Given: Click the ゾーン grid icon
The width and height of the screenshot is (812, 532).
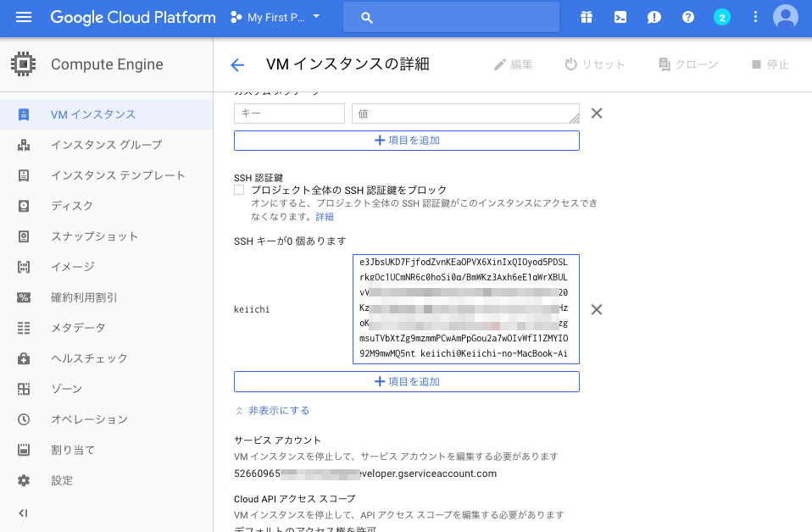Looking at the screenshot, I should pos(24,389).
